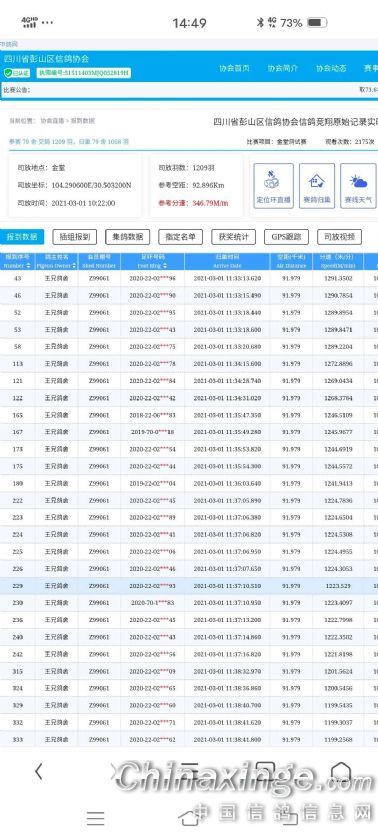Viewport: 378px width, 840px height.
Task: Open the 赛线天气 weather icon
Action: point(358,186)
